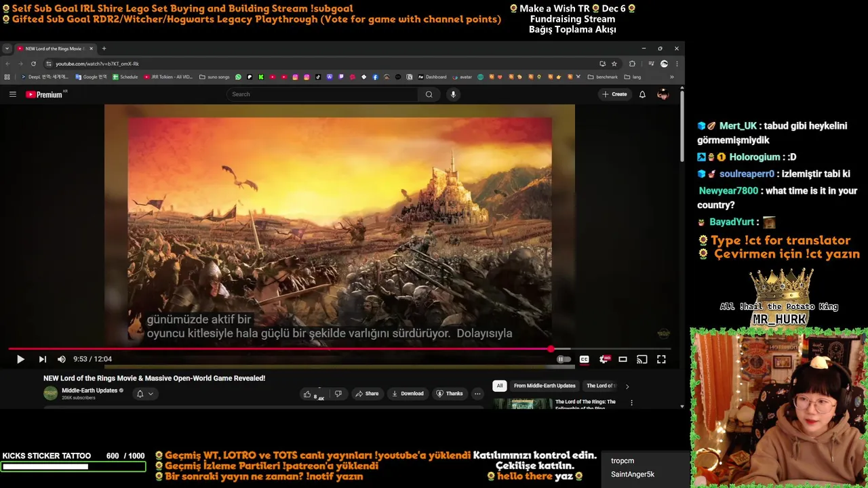This screenshot has height=488, width=868.
Task: Share the video
Action: pyautogui.click(x=367, y=394)
